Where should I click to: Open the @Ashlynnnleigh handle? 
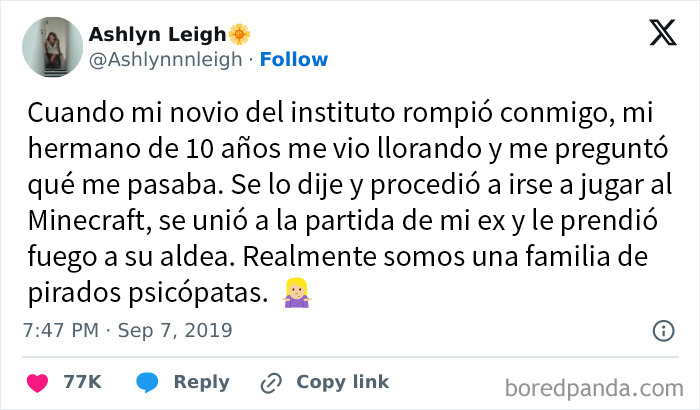[x=165, y=60]
